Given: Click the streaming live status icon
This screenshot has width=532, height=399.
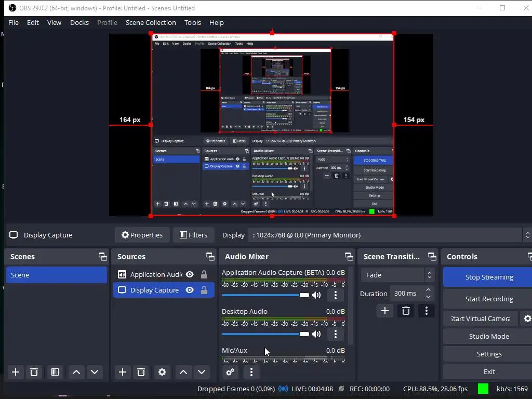Looking at the screenshot, I should click(283, 389).
